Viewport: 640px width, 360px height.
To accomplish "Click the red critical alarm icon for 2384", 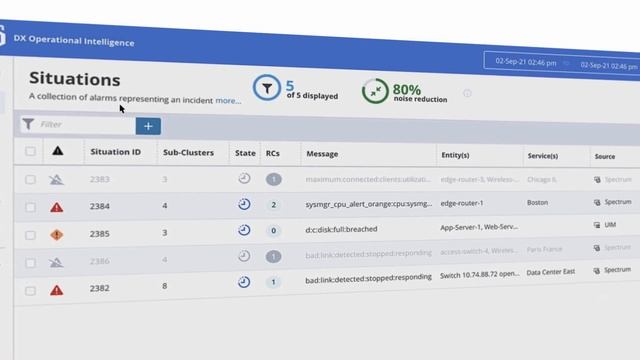I will coord(56,207).
